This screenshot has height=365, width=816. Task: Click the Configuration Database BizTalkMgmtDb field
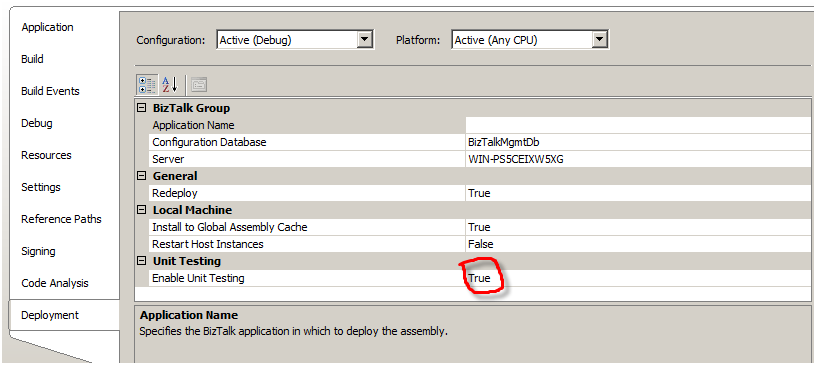(638, 142)
